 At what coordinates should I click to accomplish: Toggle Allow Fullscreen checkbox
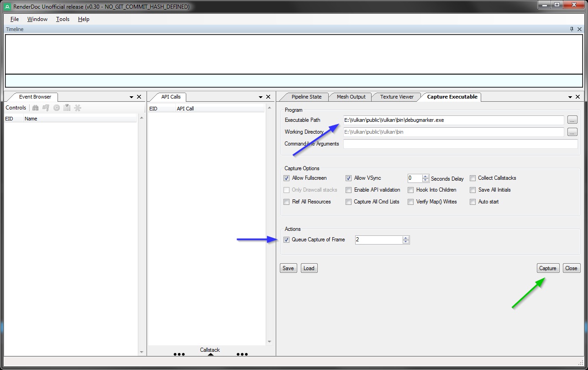[286, 178]
